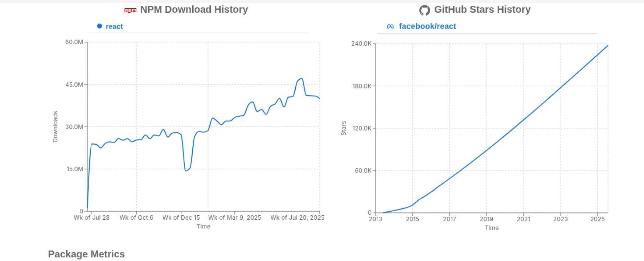The image size is (644, 261).
Task: Click the 45.0M downloads axis label
Action: click(x=74, y=85)
